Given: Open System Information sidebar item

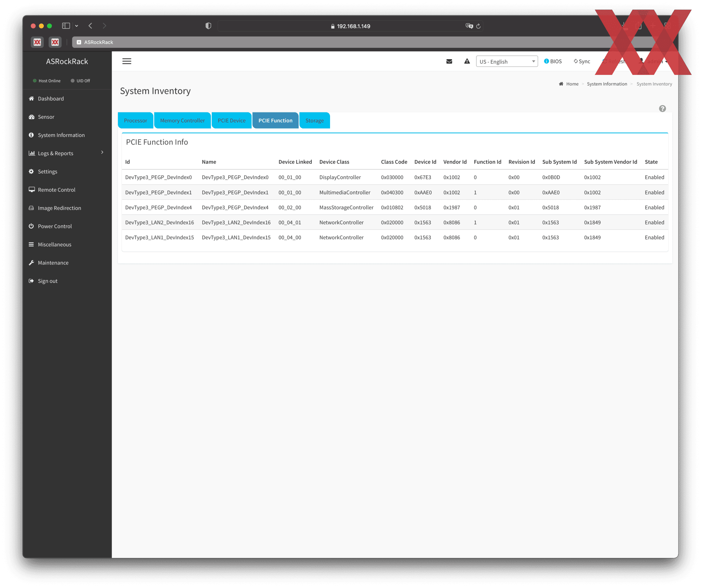Looking at the screenshot, I should [67, 135].
